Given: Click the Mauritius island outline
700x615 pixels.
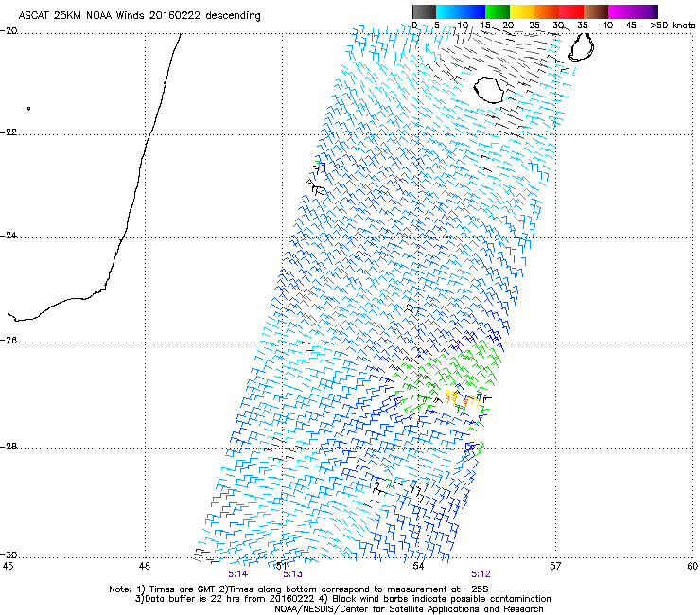Looking at the screenshot, I should pyautogui.click(x=581, y=47).
